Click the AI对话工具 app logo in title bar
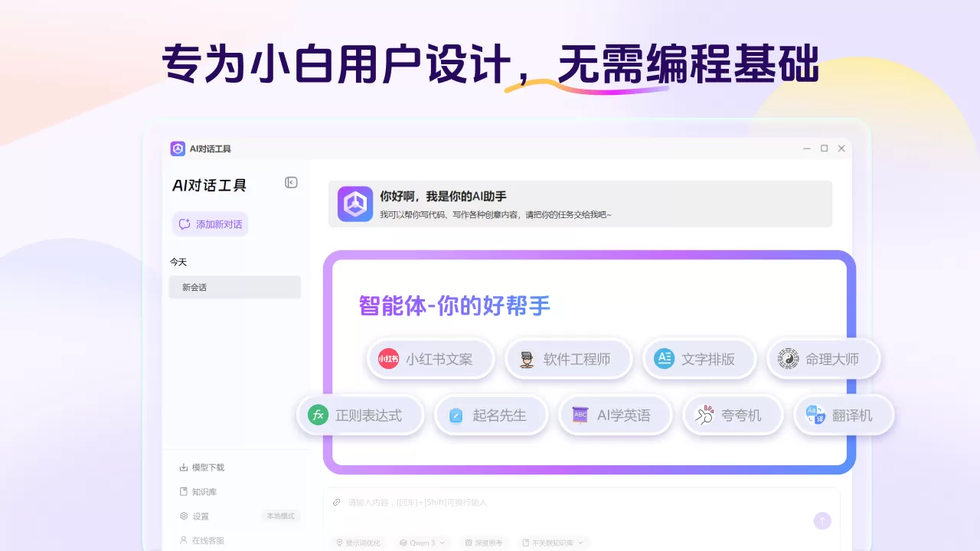The width and height of the screenshot is (980, 551). coord(178,148)
